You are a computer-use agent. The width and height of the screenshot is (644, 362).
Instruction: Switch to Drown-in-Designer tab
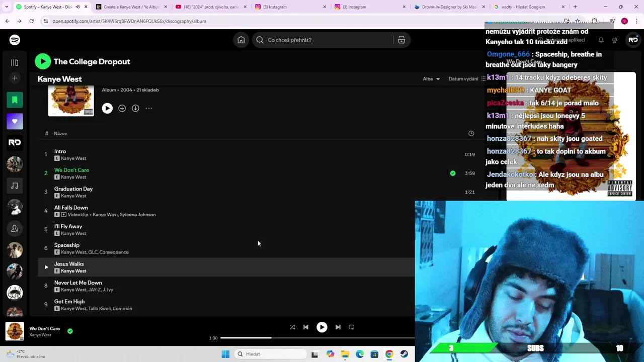pos(450,7)
